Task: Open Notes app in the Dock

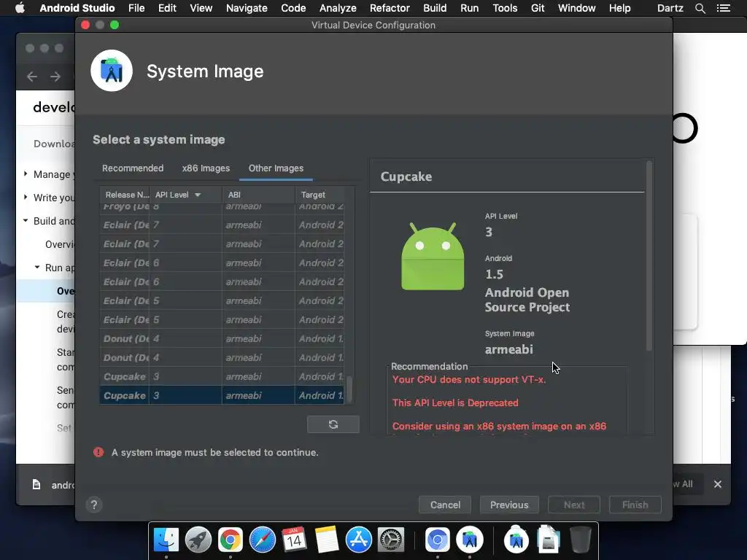Action: [326, 540]
